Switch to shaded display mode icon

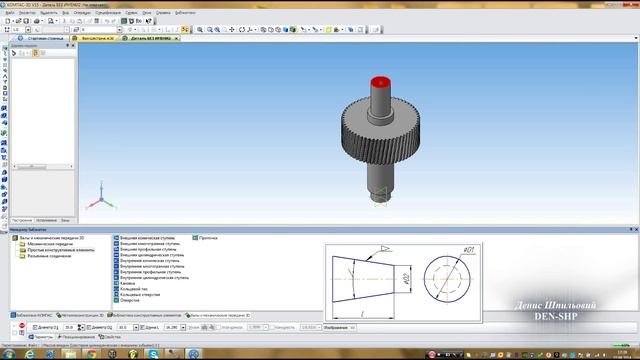[285, 29]
